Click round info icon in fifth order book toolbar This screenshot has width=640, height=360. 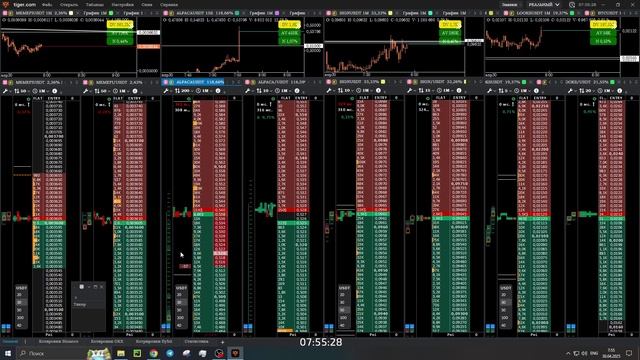tap(378, 91)
